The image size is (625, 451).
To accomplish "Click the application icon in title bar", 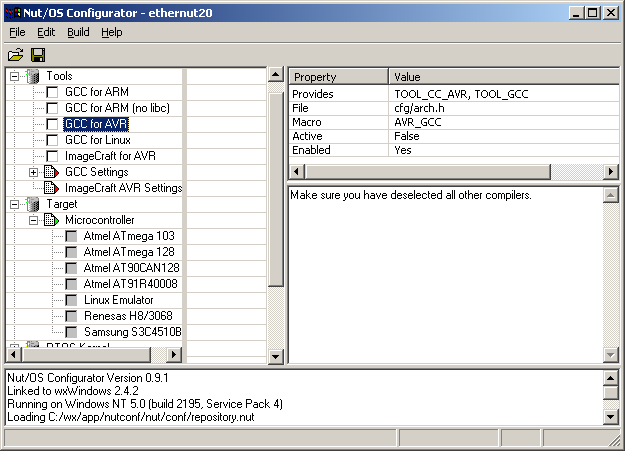I will pyautogui.click(x=13, y=13).
